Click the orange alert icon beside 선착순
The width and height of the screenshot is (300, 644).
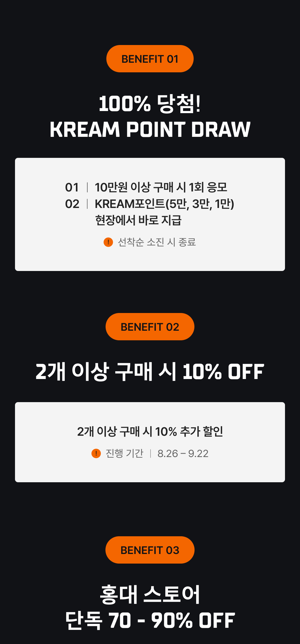[108, 242]
